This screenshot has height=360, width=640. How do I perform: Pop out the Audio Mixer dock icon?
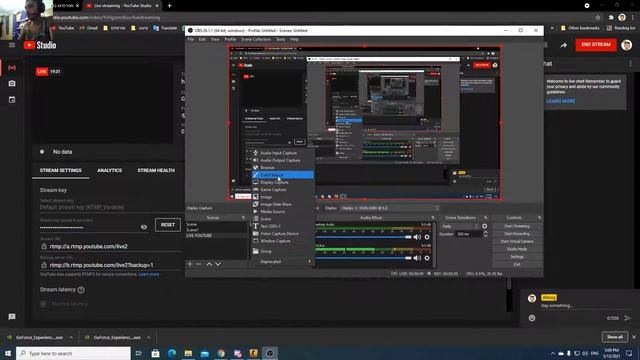point(433,218)
